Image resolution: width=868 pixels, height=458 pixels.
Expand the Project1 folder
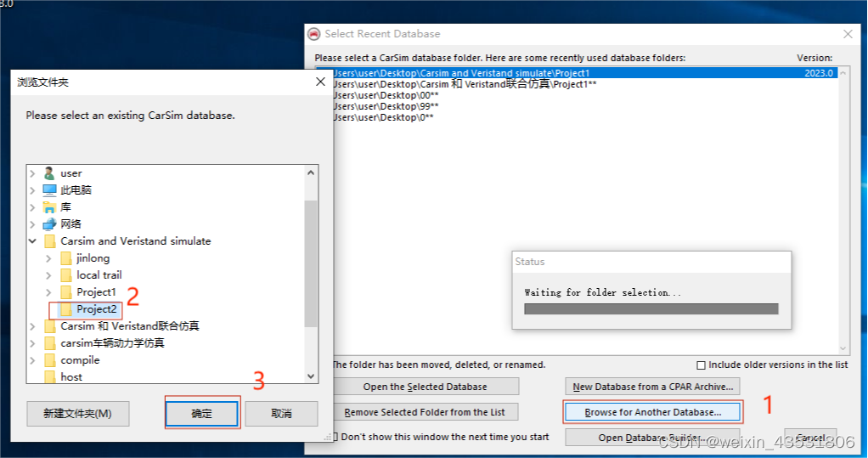(x=48, y=292)
